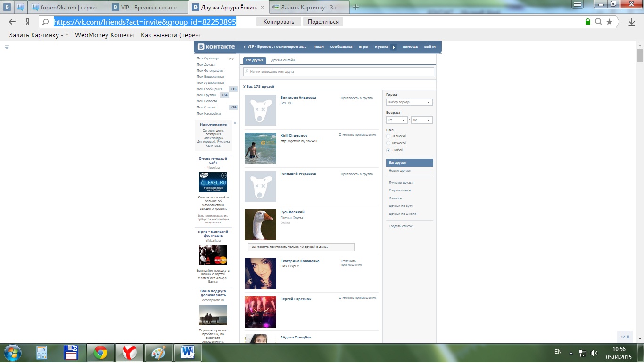Click the network icon in the system tray
Viewport: 644px width, 363px height.
pos(583,353)
